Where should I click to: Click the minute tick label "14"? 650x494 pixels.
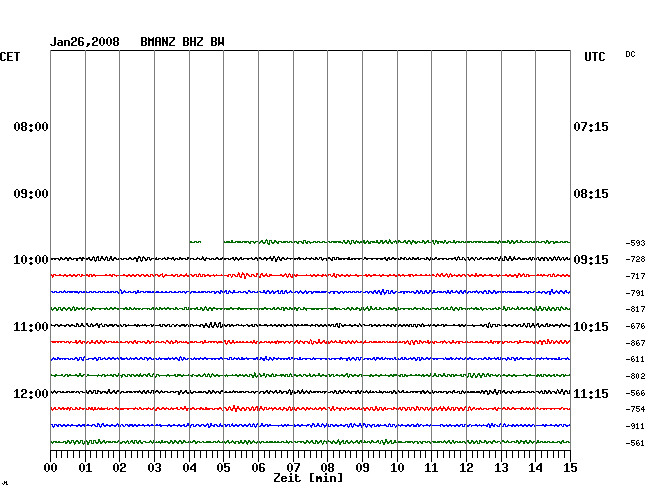point(535,468)
